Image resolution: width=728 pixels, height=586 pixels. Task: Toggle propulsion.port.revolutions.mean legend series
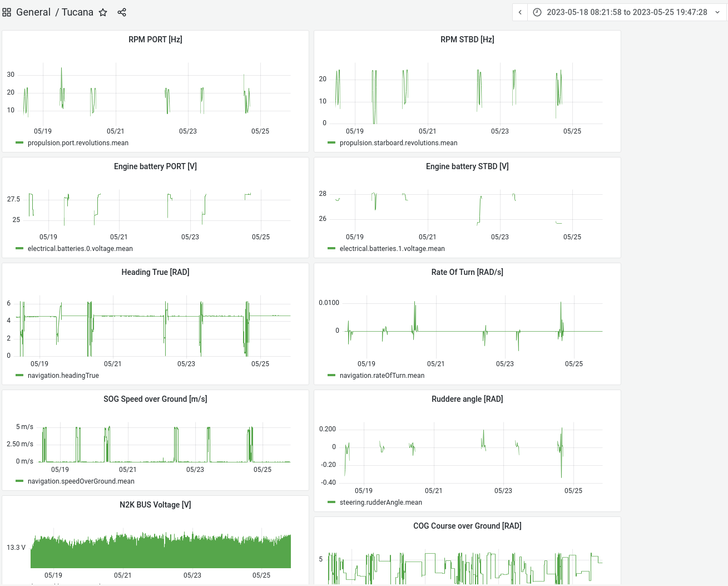pyautogui.click(x=78, y=143)
